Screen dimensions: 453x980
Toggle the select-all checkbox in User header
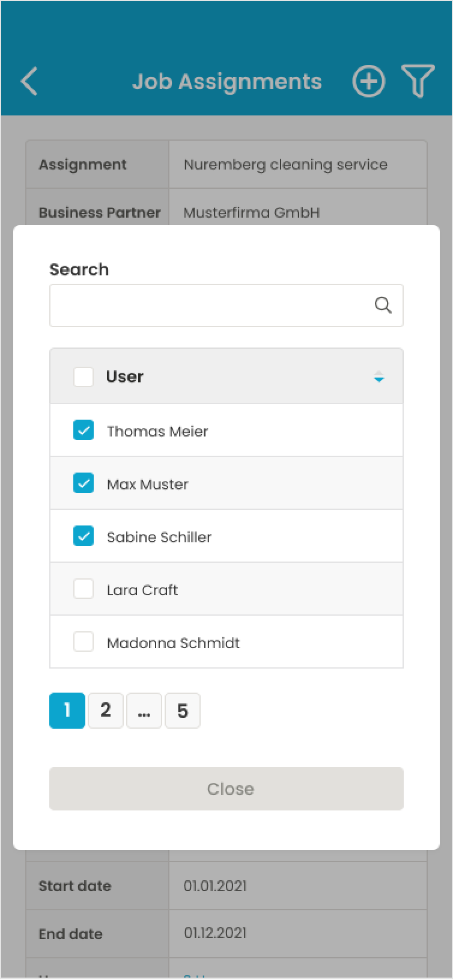pos(84,377)
